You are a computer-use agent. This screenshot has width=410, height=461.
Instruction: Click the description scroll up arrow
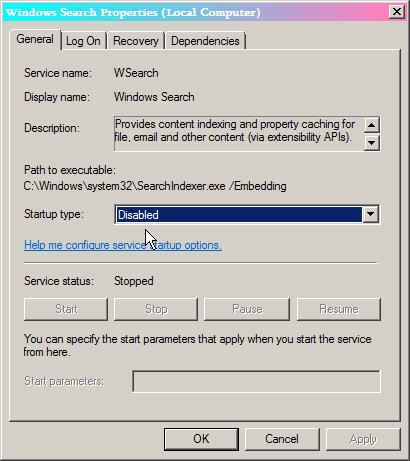pos(371,125)
